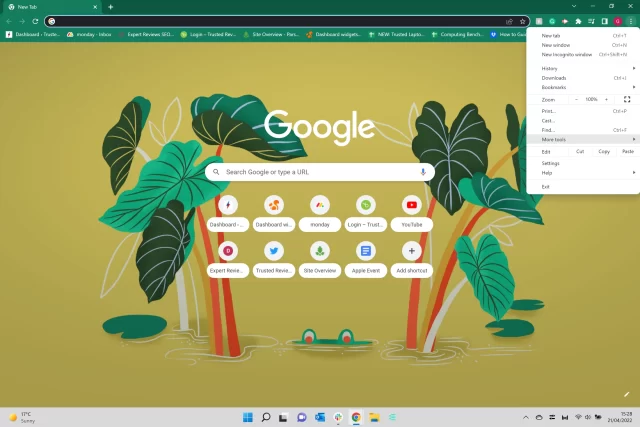Click the red arrow extension icon

pos(565,21)
